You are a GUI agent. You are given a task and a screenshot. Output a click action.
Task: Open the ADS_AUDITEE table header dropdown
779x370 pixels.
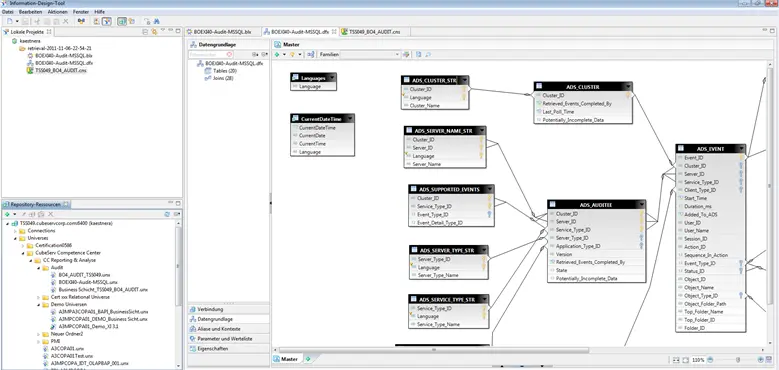click(641, 205)
